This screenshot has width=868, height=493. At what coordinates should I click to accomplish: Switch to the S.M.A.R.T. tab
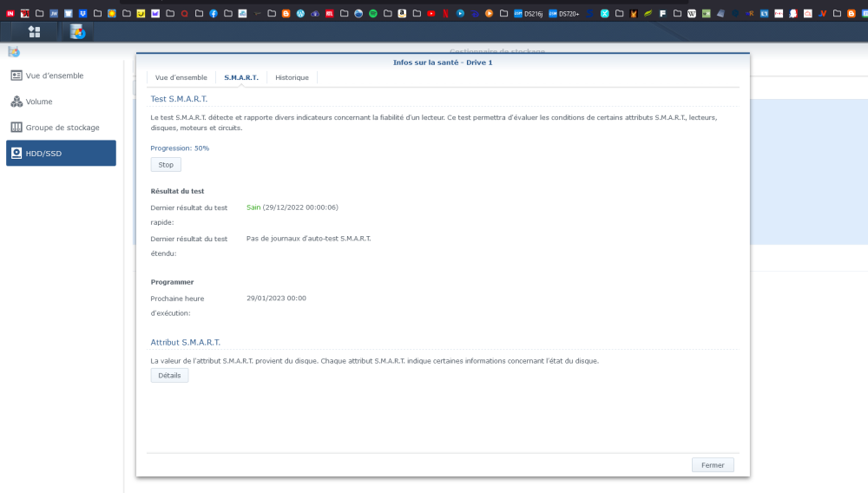pos(241,77)
